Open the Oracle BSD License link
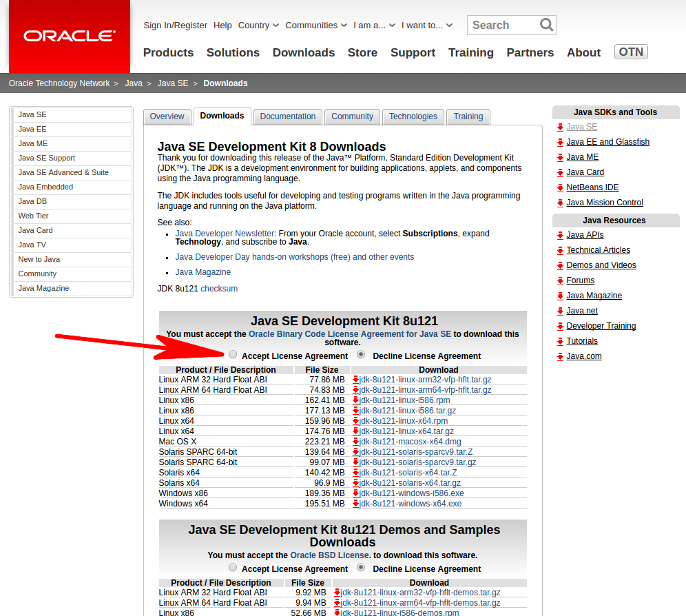Image resolution: width=686 pixels, height=616 pixels. 331,555
